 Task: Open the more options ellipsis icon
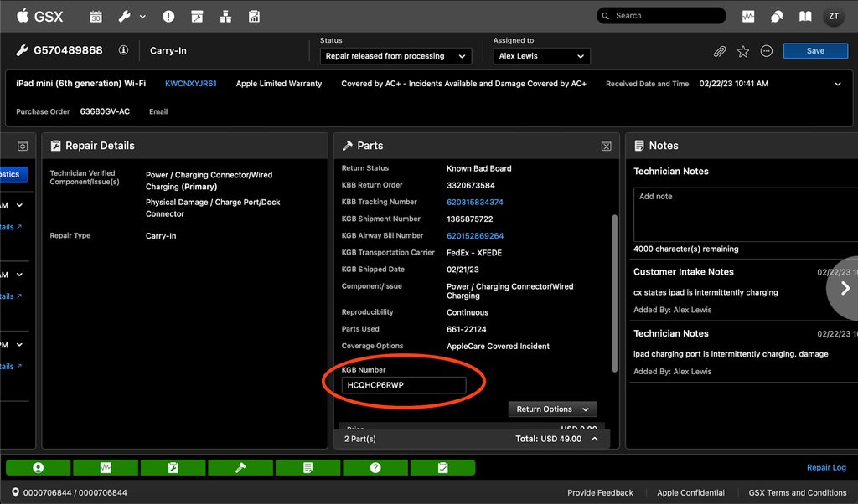[x=767, y=51]
